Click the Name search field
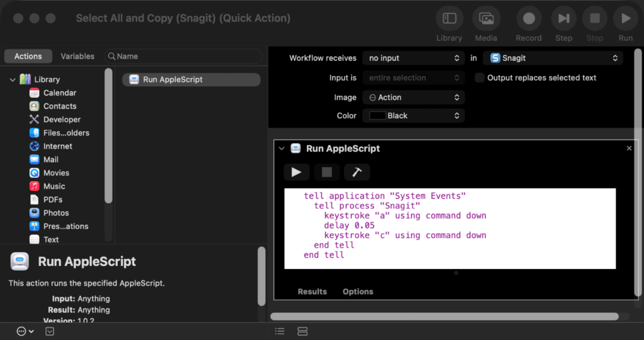 (183, 57)
